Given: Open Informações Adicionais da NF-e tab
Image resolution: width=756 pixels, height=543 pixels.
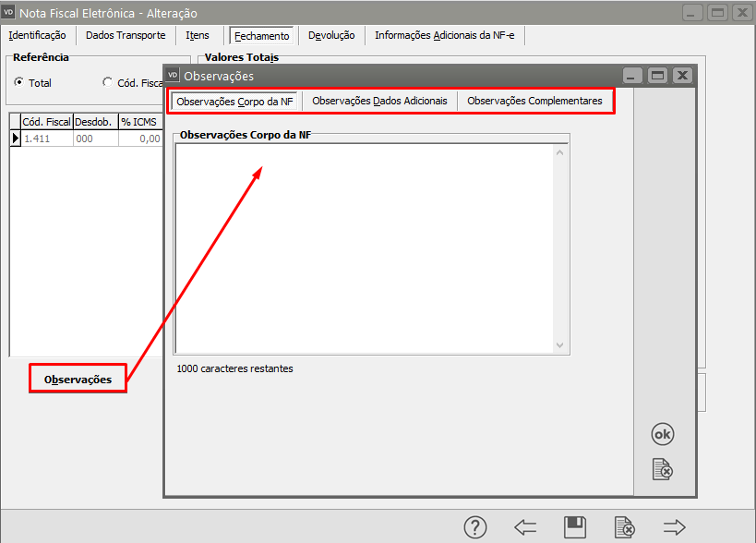Looking at the screenshot, I should click(445, 35).
